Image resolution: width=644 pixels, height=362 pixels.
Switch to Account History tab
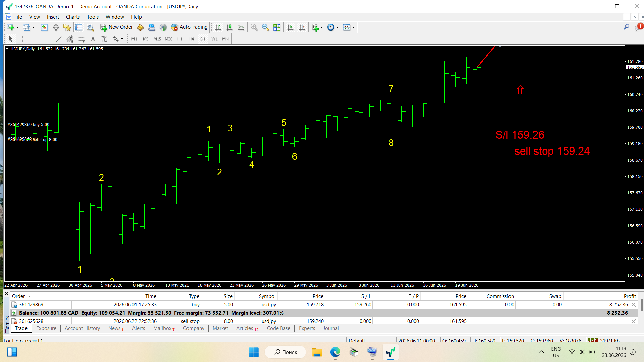point(82,328)
